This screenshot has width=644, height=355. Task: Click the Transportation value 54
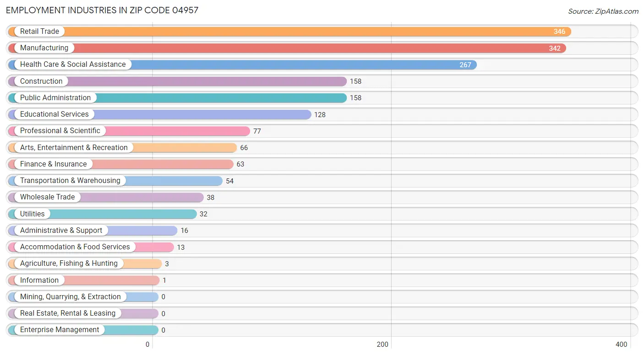click(229, 181)
